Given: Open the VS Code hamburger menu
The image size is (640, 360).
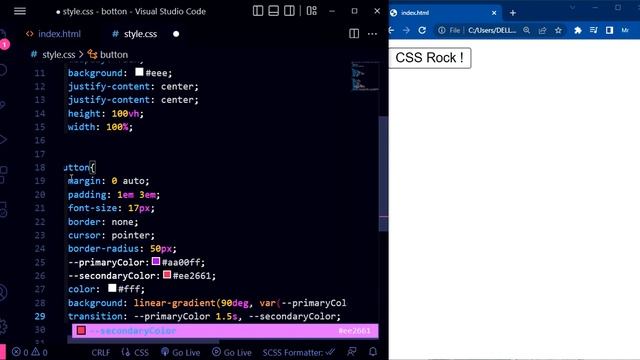Looking at the screenshot, I should (20, 11).
